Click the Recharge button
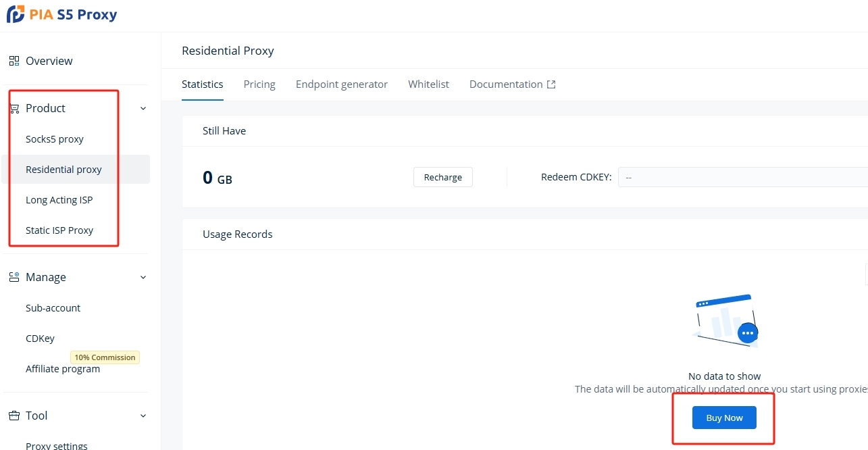This screenshot has width=868, height=450. click(x=443, y=177)
